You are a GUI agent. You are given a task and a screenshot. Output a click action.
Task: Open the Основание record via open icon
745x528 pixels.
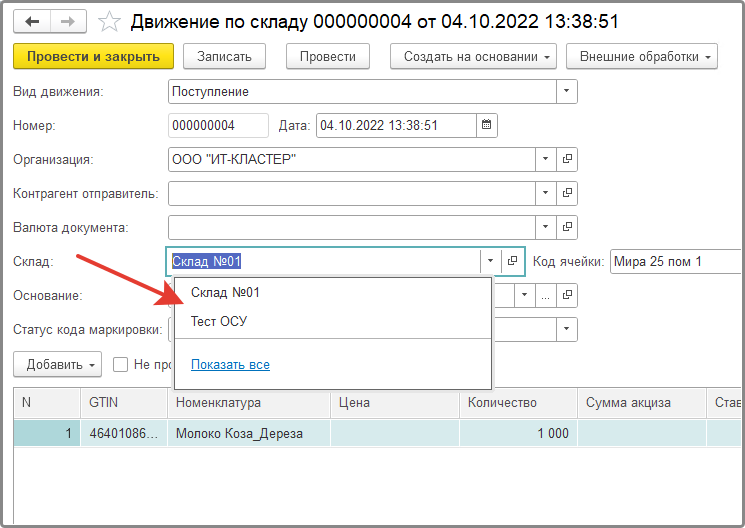click(567, 295)
